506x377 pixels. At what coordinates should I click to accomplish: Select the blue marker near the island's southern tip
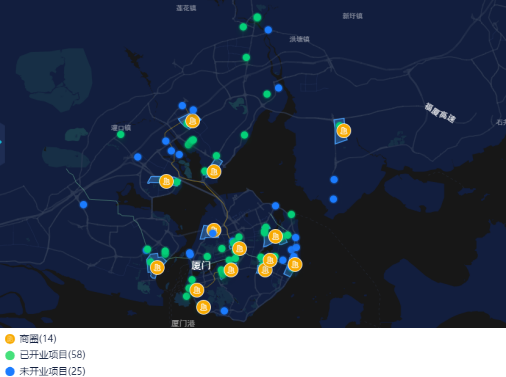coord(224,311)
